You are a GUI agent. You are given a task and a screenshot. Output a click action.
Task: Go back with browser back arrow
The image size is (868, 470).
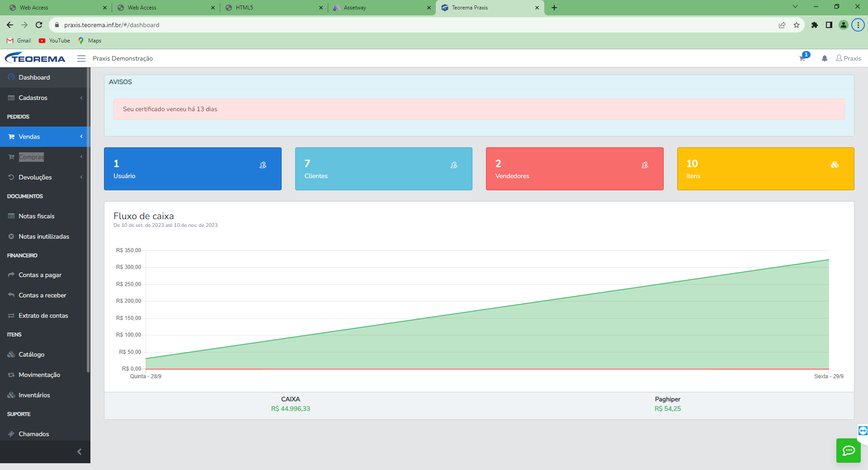click(10, 25)
